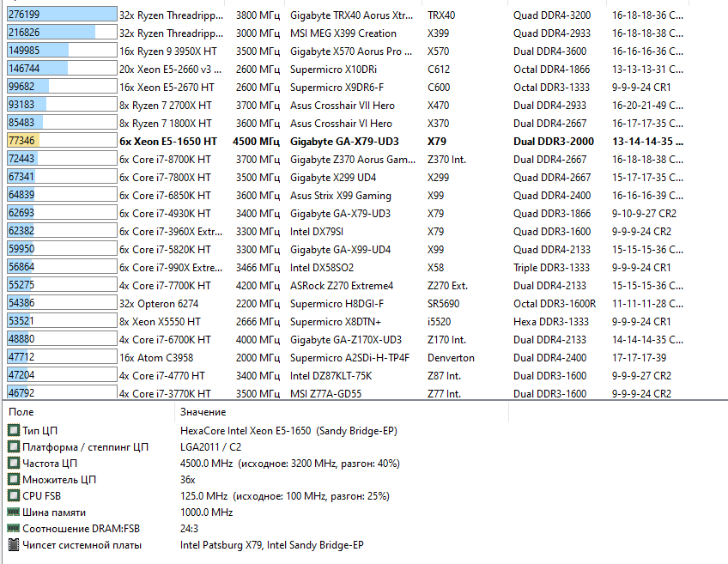Click the memory icon beside Шина памяти
The image size is (728, 564).
(x=14, y=512)
